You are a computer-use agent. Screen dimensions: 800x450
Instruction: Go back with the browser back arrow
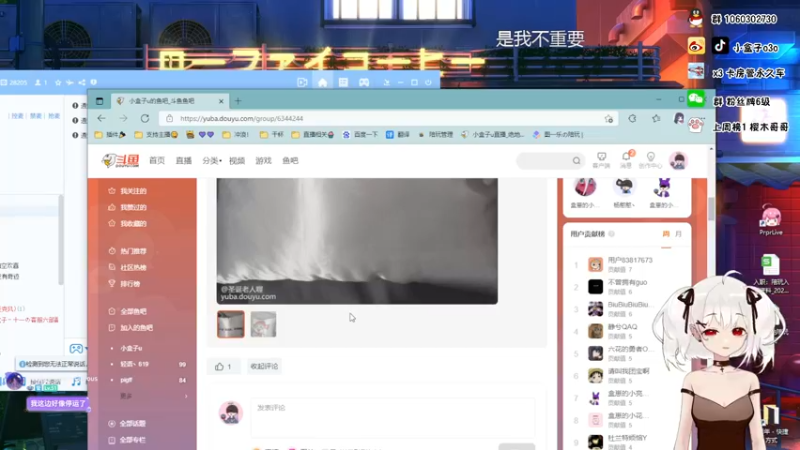[x=101, y=118]
